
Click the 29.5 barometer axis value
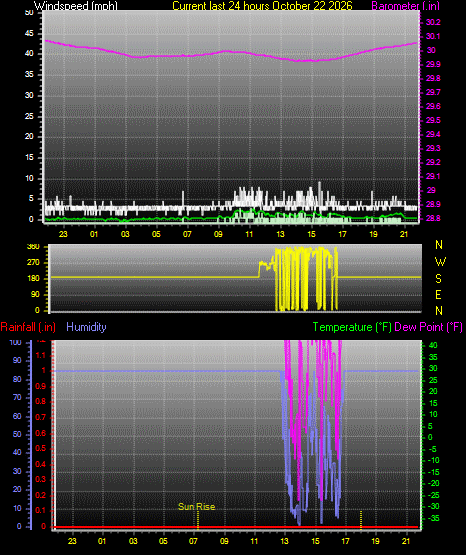(433, 120)
